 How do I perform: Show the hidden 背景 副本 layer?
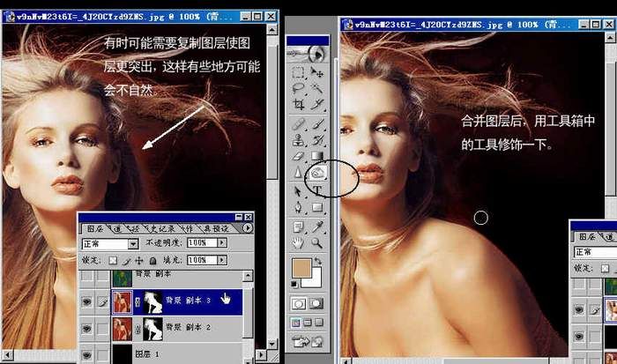86,277
